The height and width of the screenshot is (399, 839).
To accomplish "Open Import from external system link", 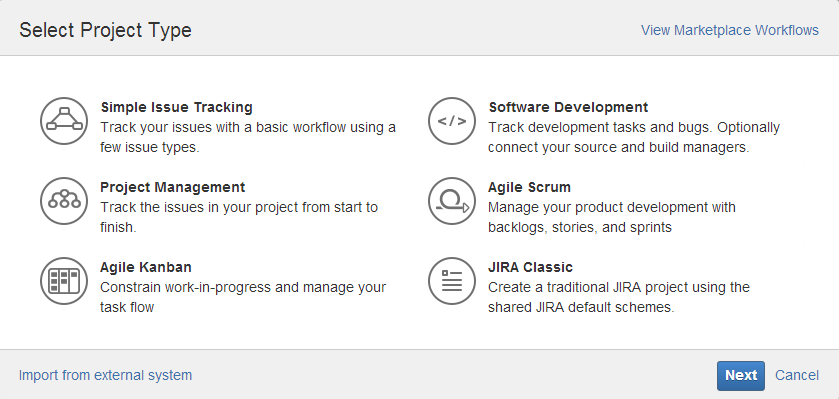I will (x=105, y=375).
